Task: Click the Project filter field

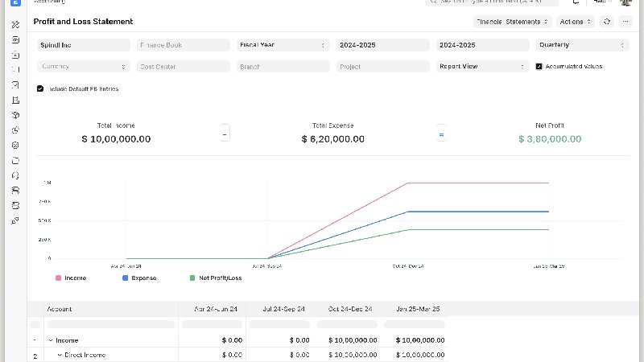Action: pyautogui.click(x=383, y=67)
